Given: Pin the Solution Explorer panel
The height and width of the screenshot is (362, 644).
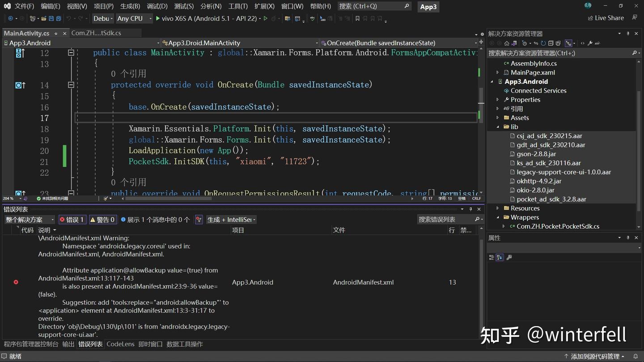Looking at the screenshot, I should (628, 34).
